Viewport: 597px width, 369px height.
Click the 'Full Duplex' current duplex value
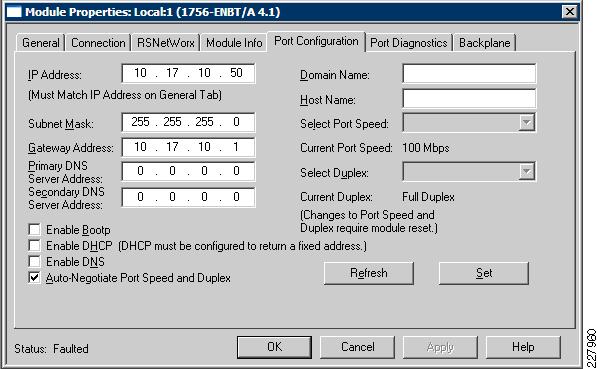428,197
